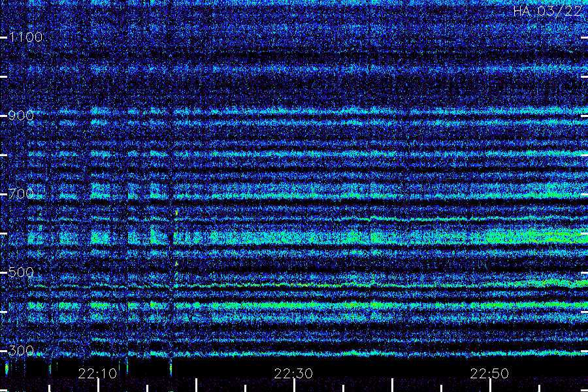Screen dimensions: 588x392
Task: Click the 1100 frequency axis label
Action: click(25, 37)
